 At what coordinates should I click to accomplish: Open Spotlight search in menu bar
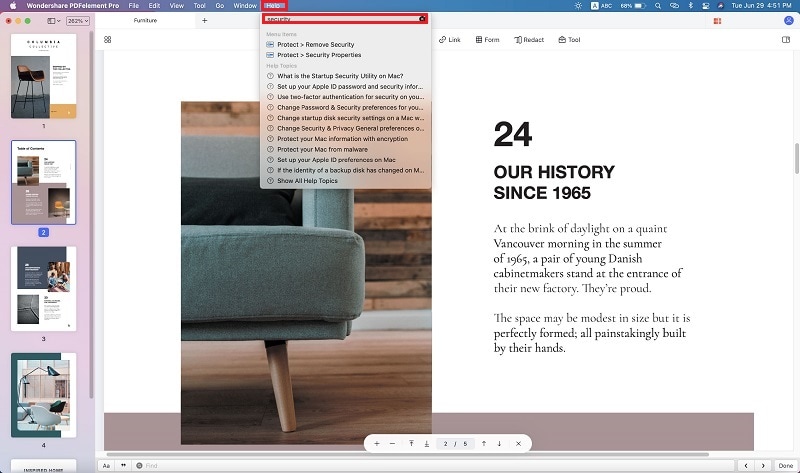click(658, 6)
